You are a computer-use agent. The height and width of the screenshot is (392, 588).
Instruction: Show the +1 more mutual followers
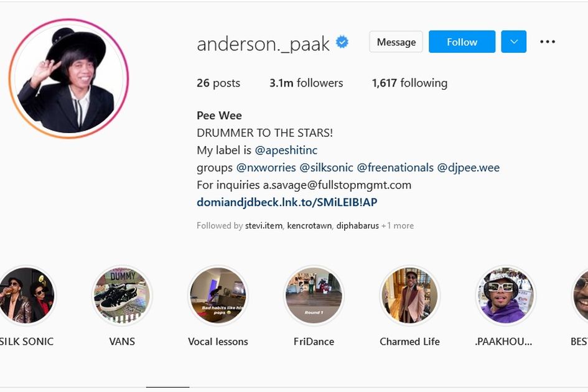pos(398,226)
